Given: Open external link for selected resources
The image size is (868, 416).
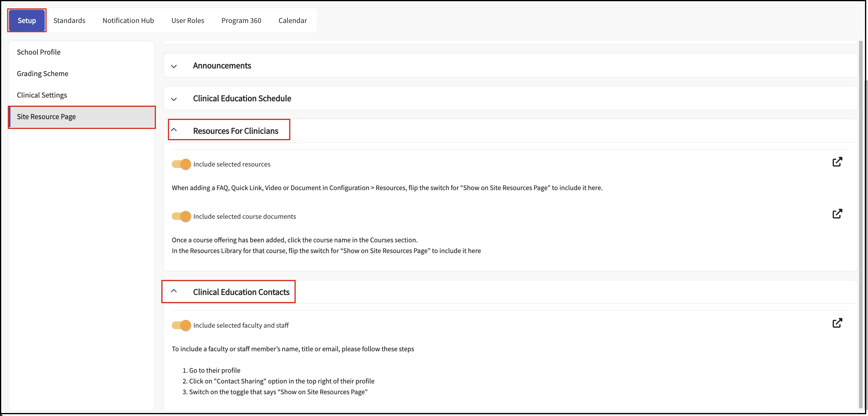Looking at the screenshot, I should click(x=837, y=162).
